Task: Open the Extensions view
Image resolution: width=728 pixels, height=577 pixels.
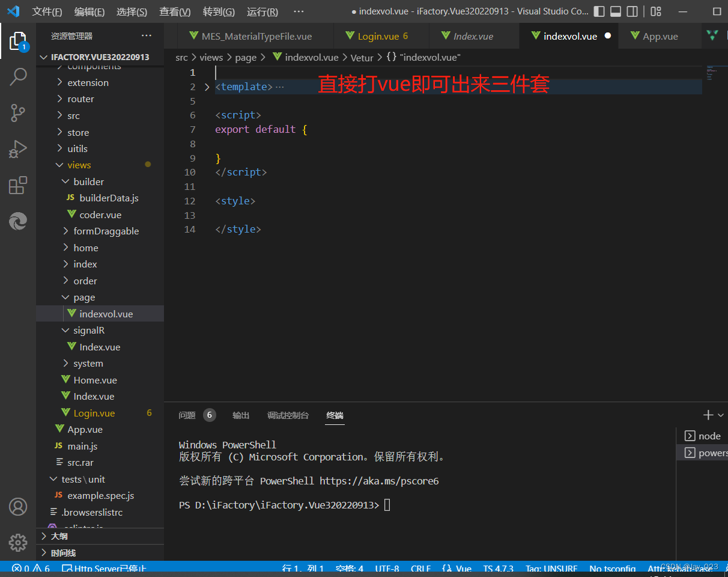Action: [x=18, y=185]
